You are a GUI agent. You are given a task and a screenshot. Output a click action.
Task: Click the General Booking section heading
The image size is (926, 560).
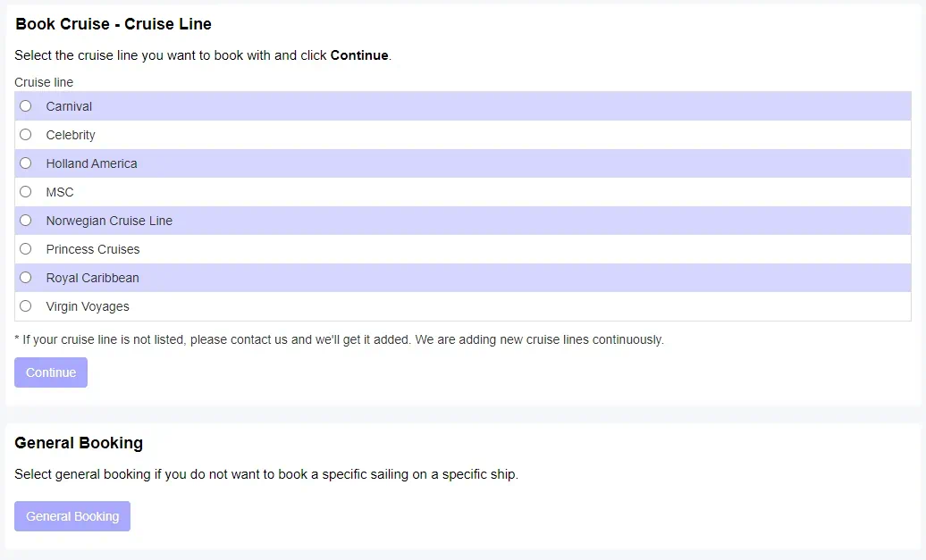point(79,443)
